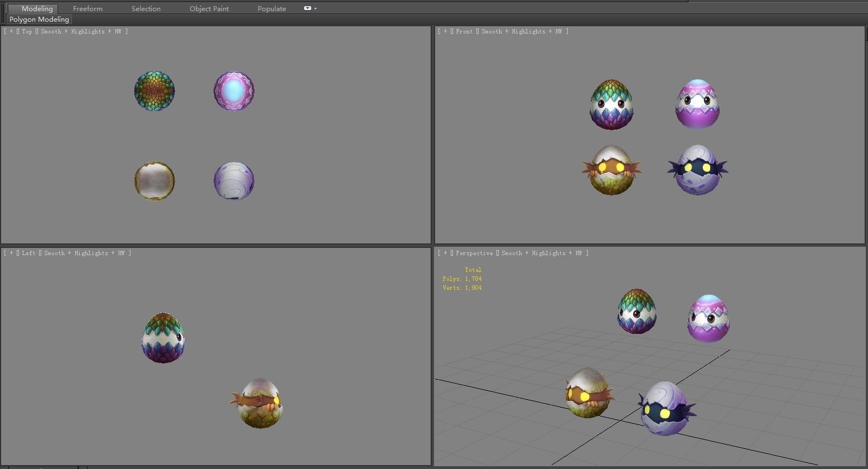Image resolution: width=868 pixels, height=469 pixels.
Task: Select the pink egg with blue center in Top view
Action: point(234,91)
